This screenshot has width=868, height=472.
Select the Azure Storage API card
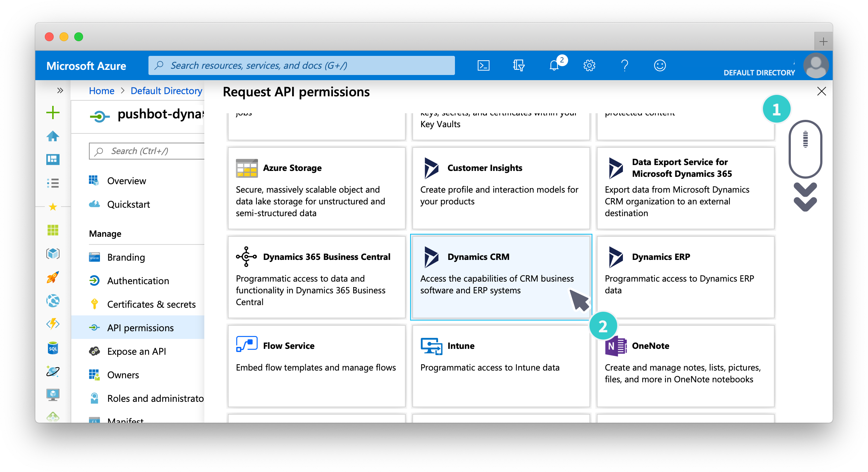(316, 188)
